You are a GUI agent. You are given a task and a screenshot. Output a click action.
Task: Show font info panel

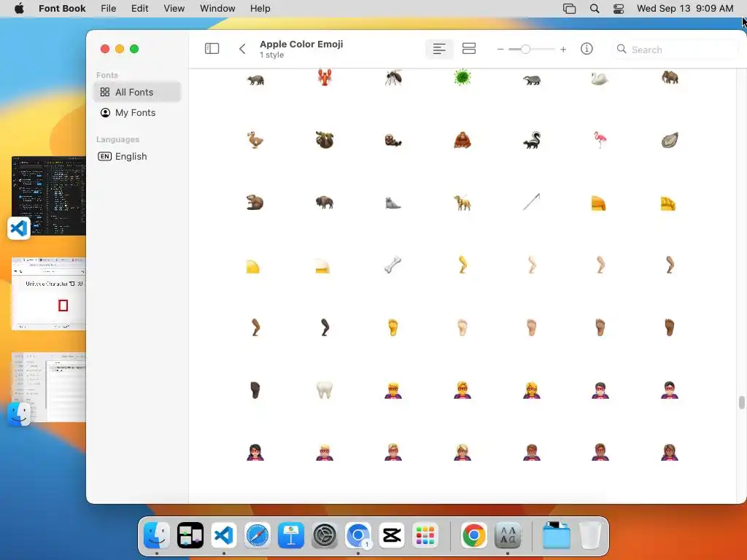pos(587,49)
